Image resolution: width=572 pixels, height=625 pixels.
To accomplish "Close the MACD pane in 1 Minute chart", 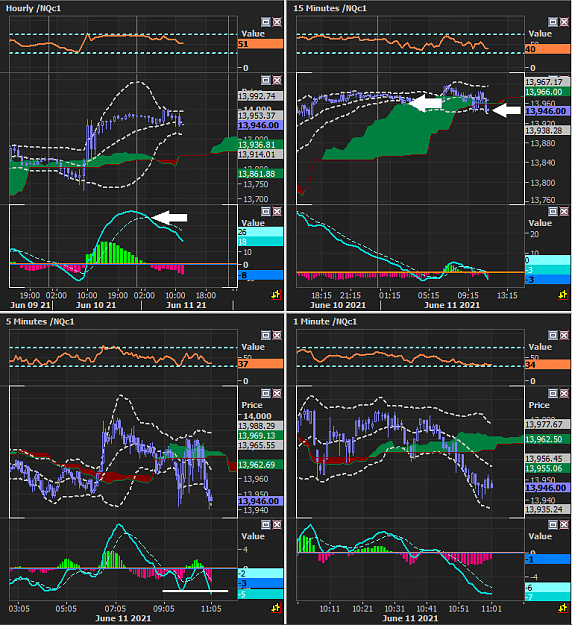I will [564, 525].
